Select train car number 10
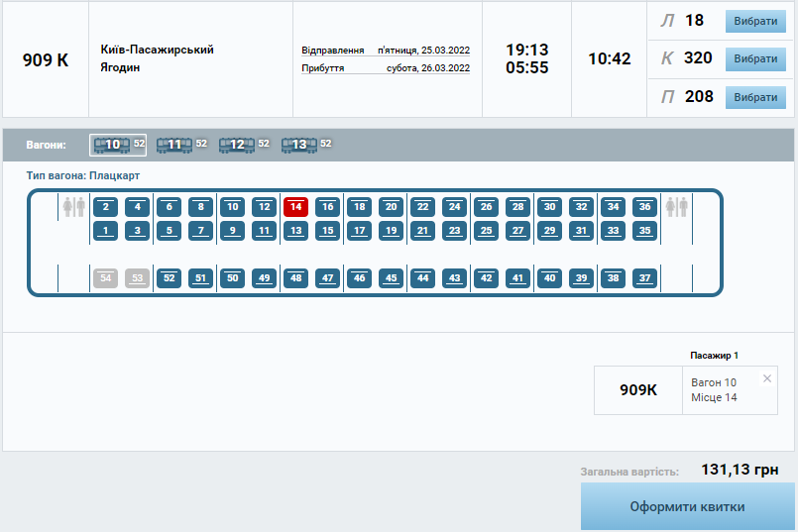 pyautogui.click(x=117, y=145)
